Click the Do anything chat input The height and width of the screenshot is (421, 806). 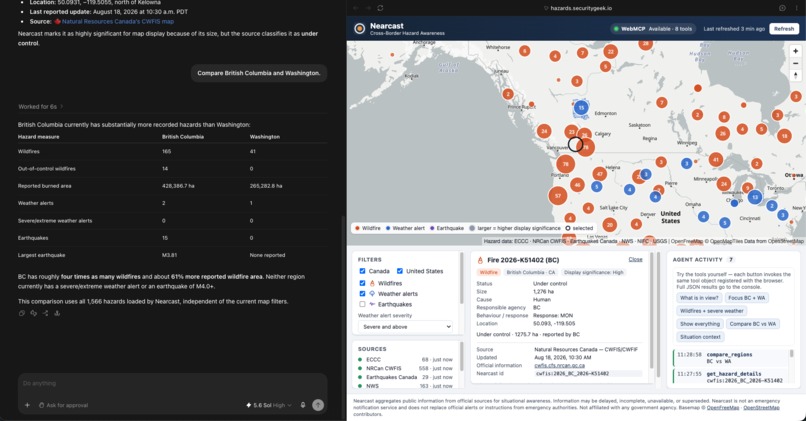coord(172,383)
